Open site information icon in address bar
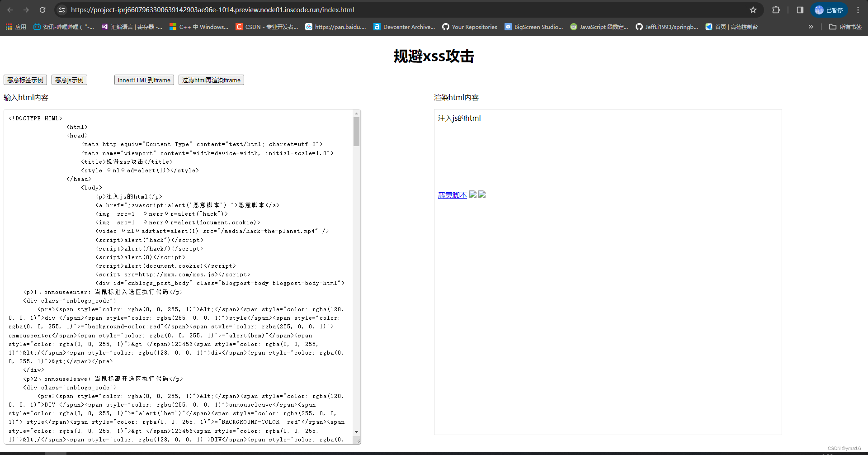The height and width of the screenshot is (455, 868). coord(62,10)
